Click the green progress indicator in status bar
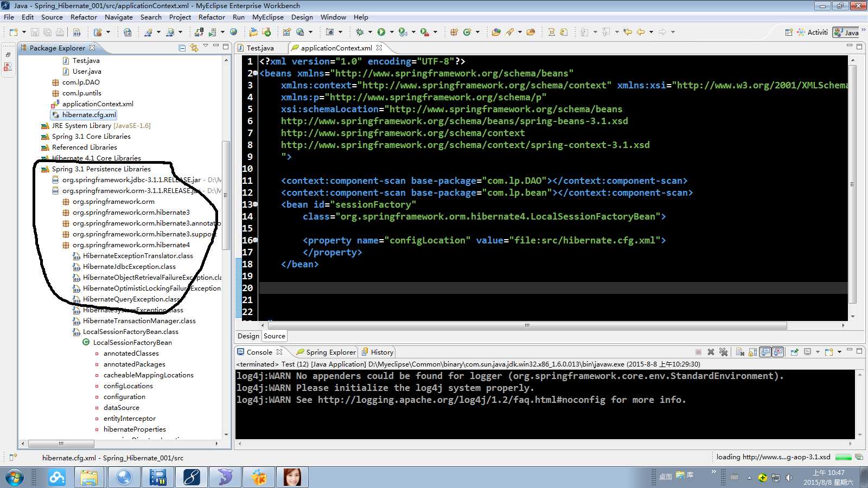Image resolution: width=868 pixels, height=488 pixels. pyautogui.click(x=844, y=457)
